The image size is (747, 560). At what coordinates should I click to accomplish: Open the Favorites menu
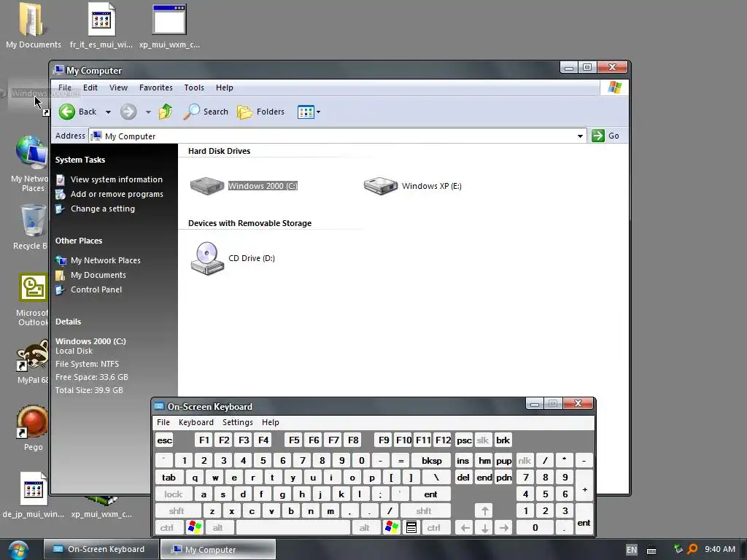pyautogui.click(x=156, y=87)
